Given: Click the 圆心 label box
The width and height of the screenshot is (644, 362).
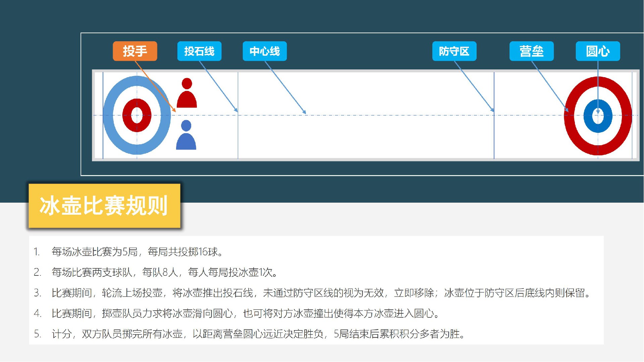Looking at the screenshot, I should [598, 51].
